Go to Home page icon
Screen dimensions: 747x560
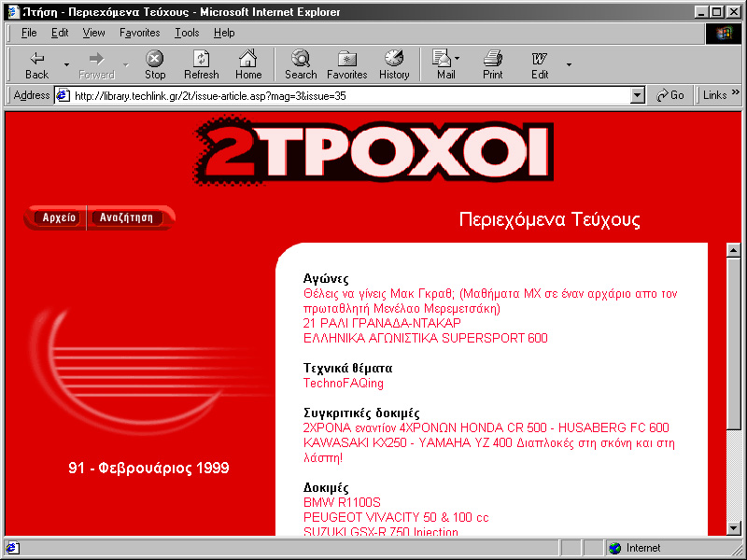pyautogui.click(x=247, y=58)
